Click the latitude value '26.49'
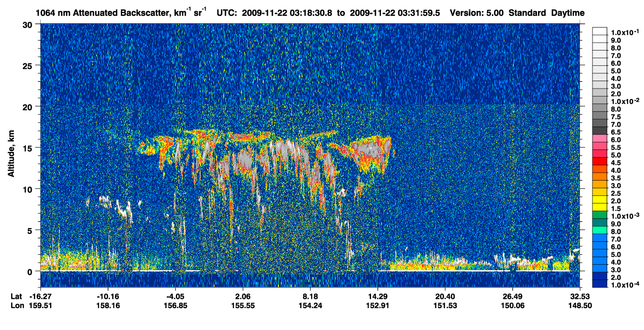 512,296
